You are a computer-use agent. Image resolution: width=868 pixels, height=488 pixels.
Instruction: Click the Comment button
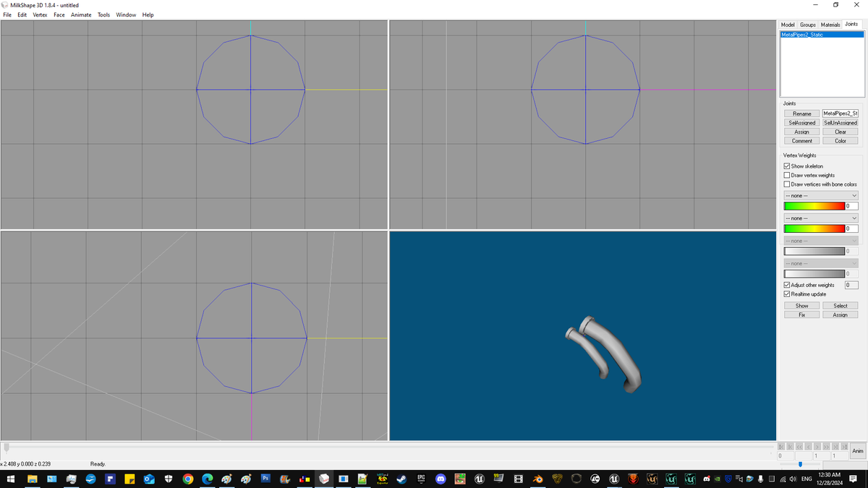pyautogui.click(x=802, y=141)
